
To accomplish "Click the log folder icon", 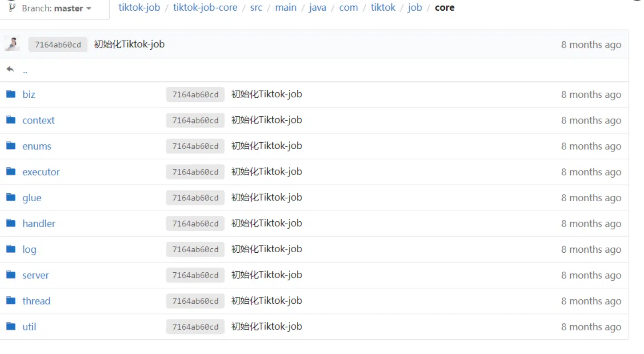I will coord(11,249).
